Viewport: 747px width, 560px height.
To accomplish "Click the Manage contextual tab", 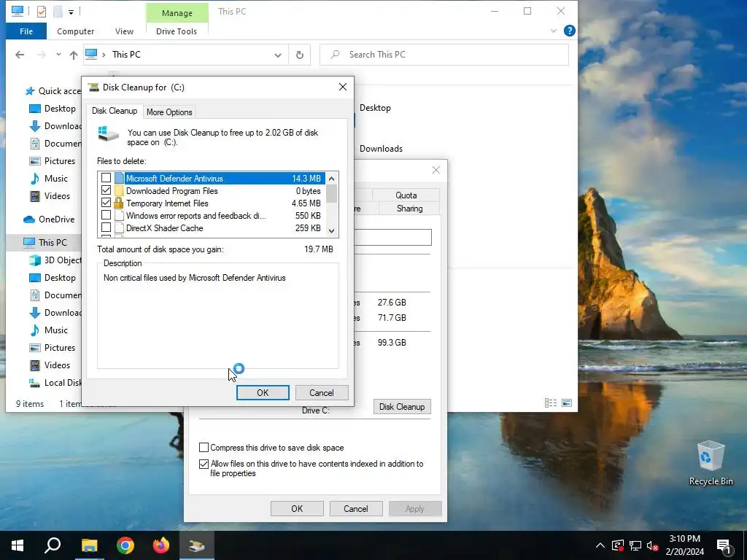I will click(177, 13).
